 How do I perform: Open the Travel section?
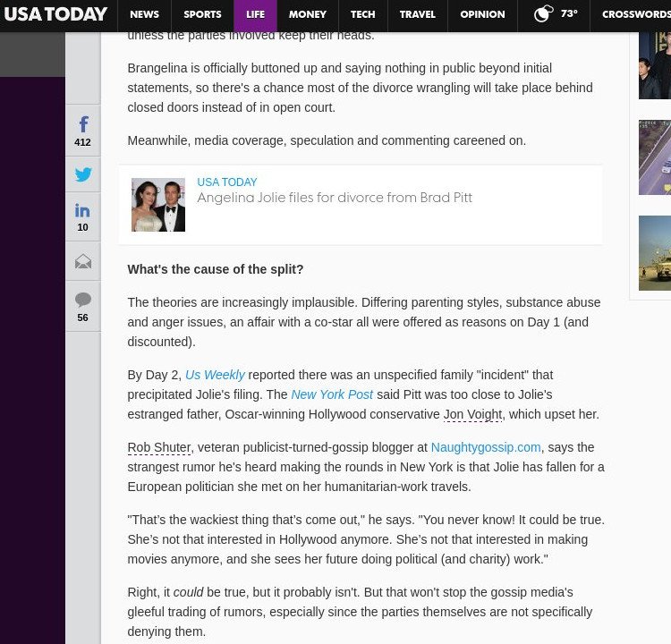418,14
